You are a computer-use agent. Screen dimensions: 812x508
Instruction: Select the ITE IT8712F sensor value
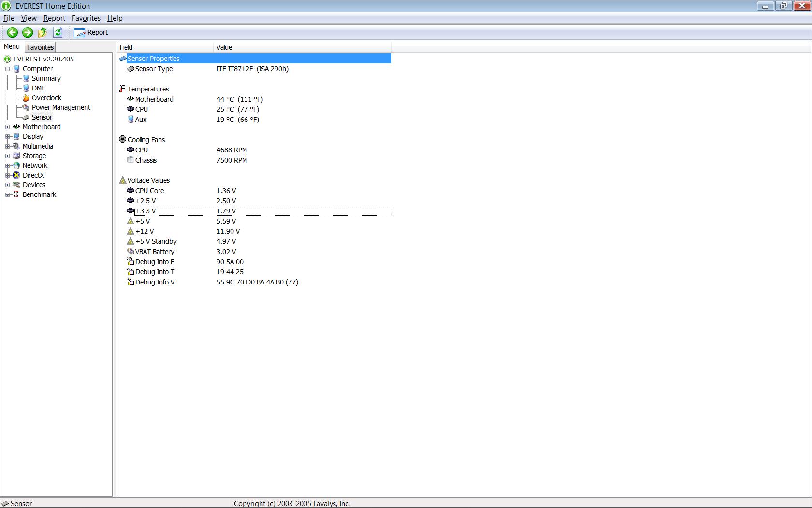tap(252, 69)
